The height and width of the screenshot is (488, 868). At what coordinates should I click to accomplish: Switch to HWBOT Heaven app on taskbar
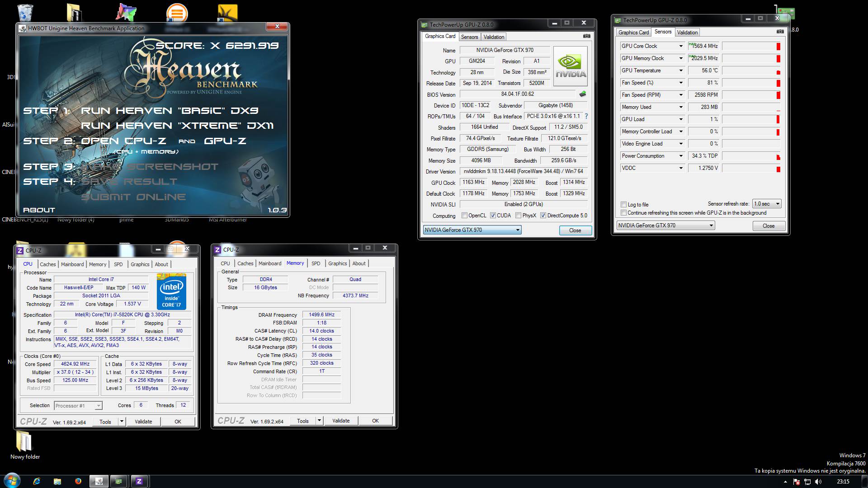[x=99, y=481]
